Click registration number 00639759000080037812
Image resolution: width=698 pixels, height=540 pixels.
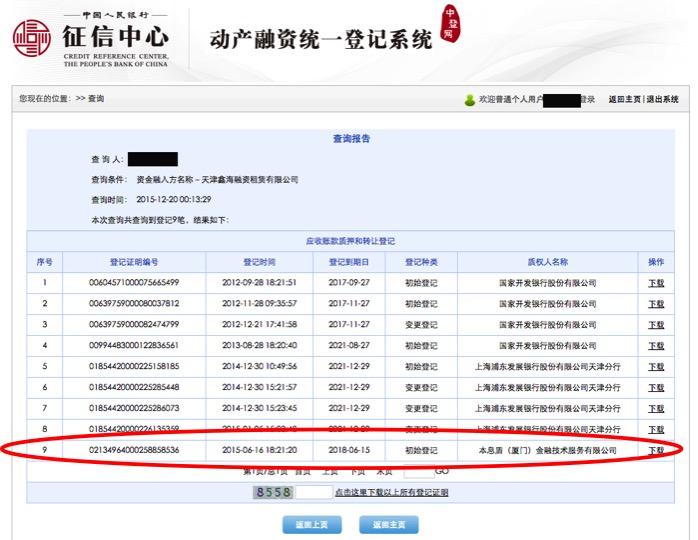coord(134,304)
